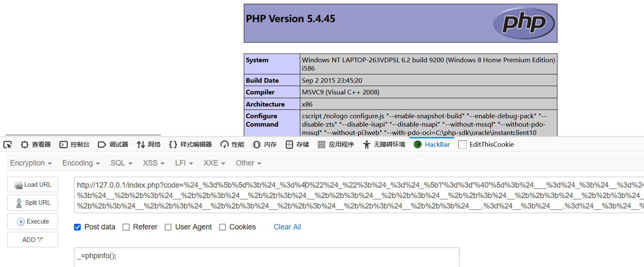Open the Inspector (查看器) panel
This screenshot has width=644, height=267.
[x=36, y=145]
